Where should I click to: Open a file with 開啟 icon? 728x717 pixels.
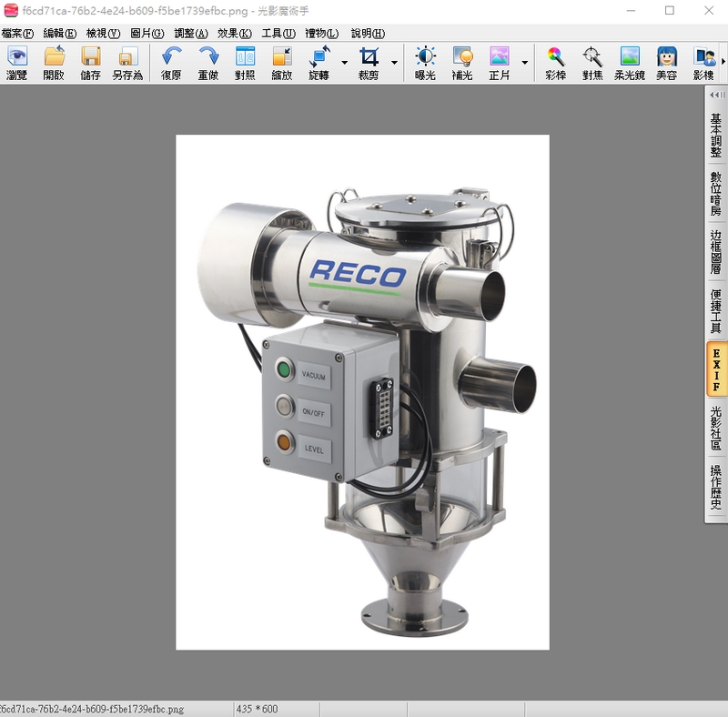pyautogui.click(x=54, y=63)
